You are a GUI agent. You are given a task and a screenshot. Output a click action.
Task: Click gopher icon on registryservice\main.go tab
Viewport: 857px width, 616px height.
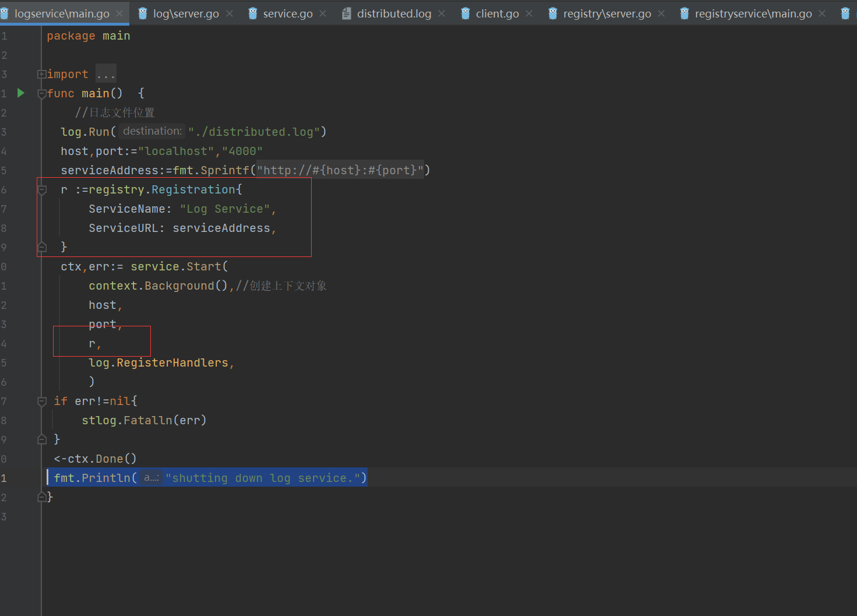tap(685, 13)
